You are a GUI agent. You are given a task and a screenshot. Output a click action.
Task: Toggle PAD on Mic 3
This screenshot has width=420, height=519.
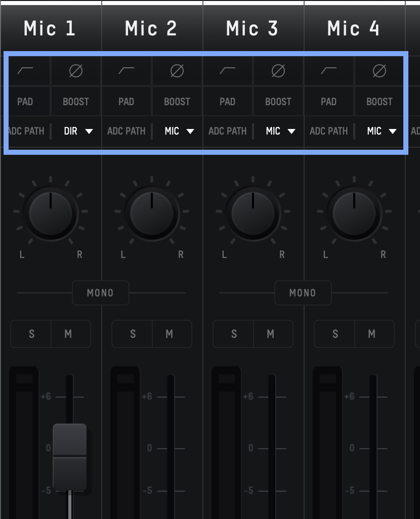(228, 101)
